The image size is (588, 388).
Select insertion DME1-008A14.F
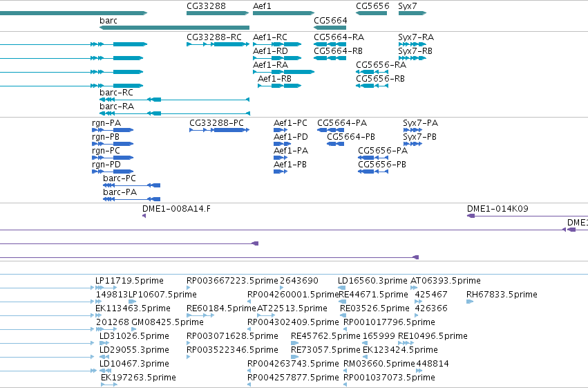point(144,216)
